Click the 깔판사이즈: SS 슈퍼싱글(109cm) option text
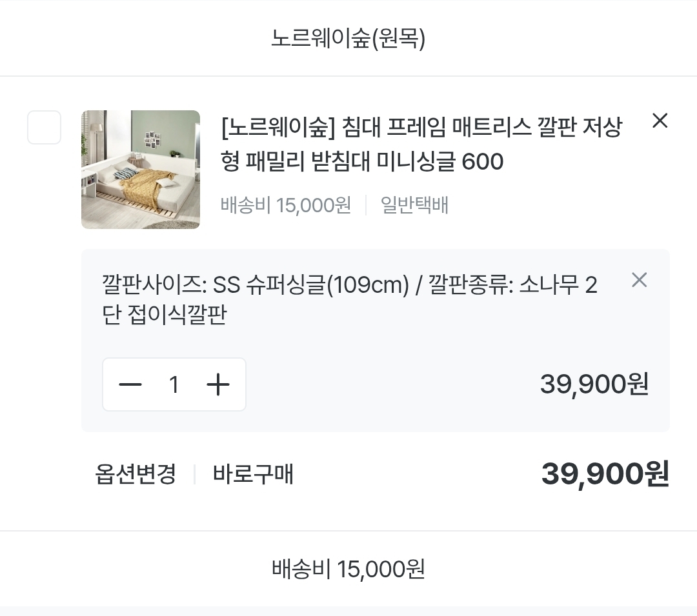This screenshot has width=697, height=616. tap(256, 284)
